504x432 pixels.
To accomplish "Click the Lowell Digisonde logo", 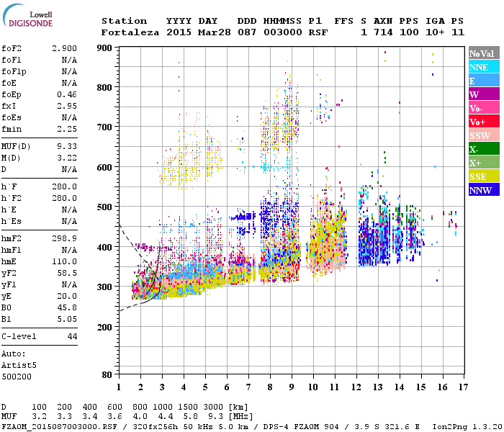I will point(27,15).
